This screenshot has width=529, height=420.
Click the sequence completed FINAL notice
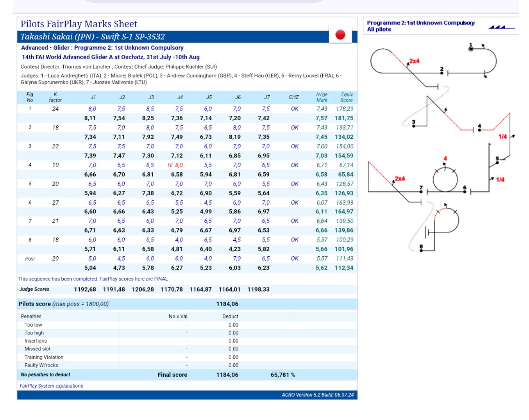[x=93, y=279]
